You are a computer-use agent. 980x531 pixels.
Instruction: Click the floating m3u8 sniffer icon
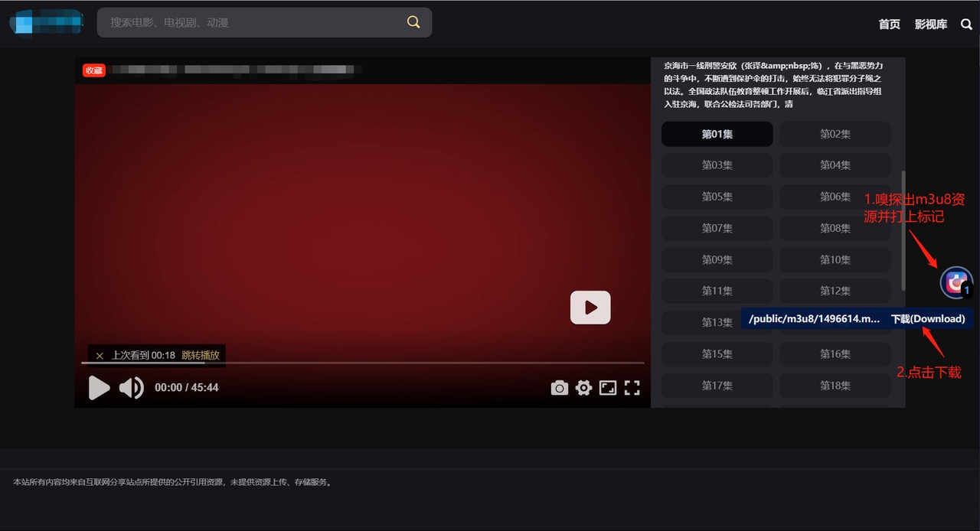coord(955,282)
